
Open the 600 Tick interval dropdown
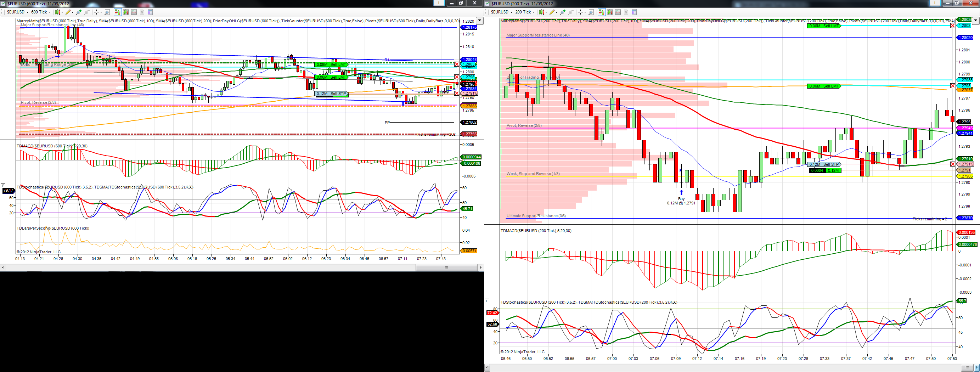50,12
